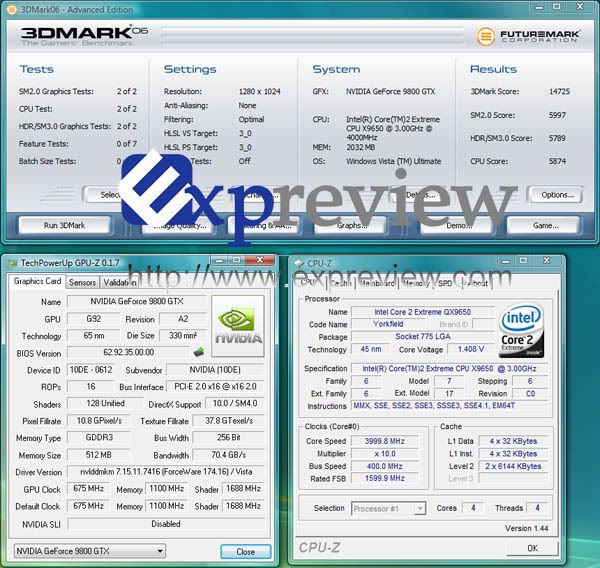This screenshot has width=600, height=568.
Task: Click the Close button in GPU-Z
Action: tap(245, 551)
